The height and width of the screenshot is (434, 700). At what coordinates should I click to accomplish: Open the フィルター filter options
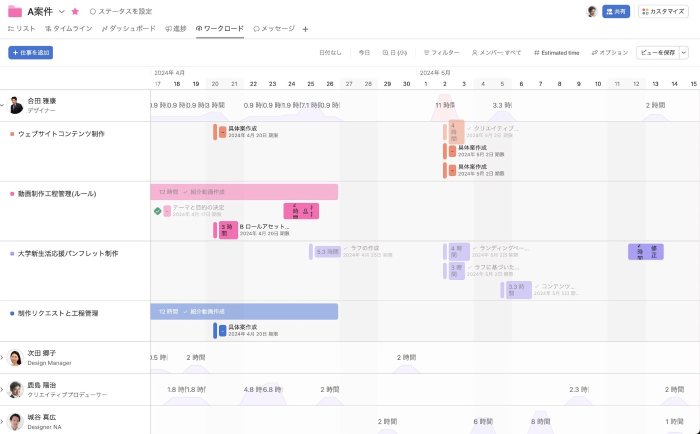point(441,52)
